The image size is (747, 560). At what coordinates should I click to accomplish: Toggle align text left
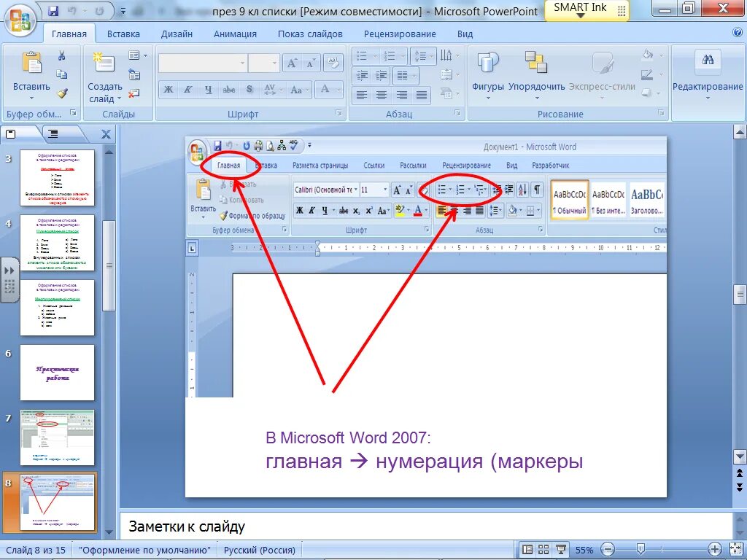click(362, 95)
